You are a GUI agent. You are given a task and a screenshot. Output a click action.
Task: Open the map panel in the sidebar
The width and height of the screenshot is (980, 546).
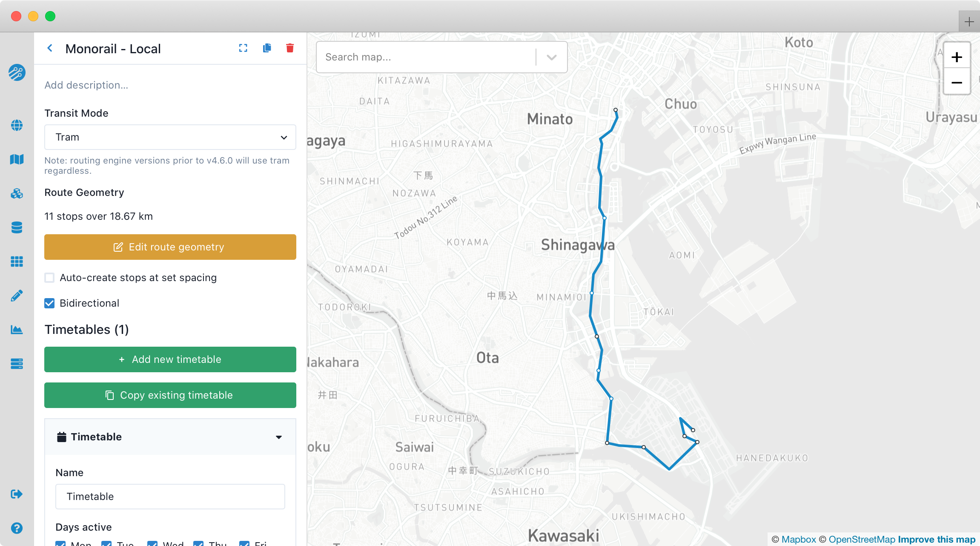coord(17,159)
